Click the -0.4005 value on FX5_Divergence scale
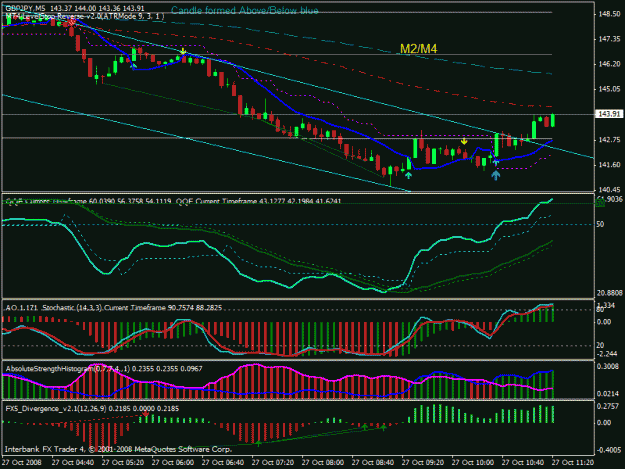The width and height of the screenshot is (625, 469). [609, 450]
